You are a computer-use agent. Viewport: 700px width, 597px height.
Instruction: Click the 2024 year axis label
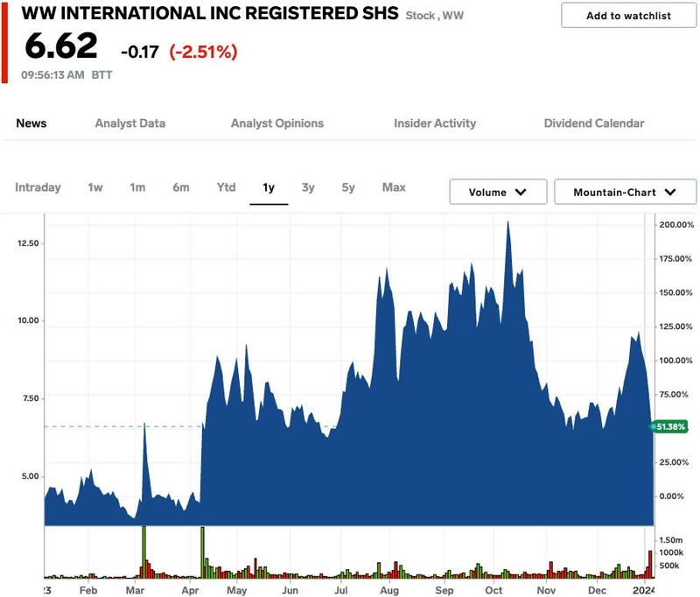[643, 590]
